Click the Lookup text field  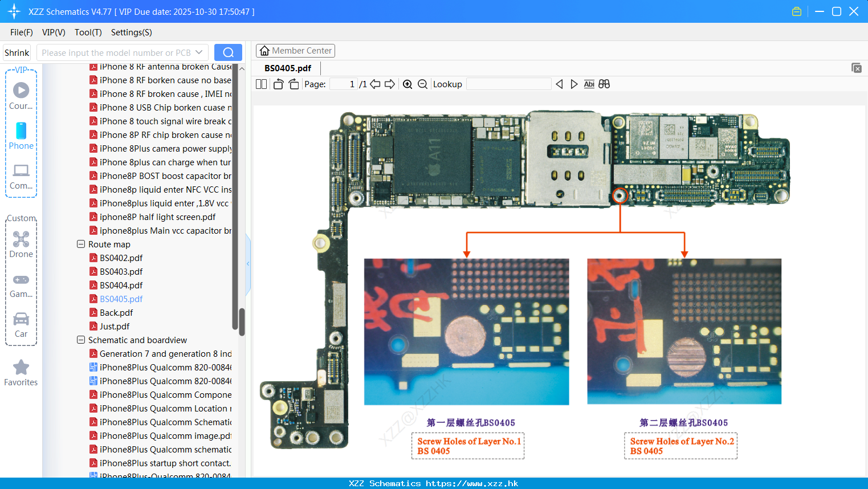pyautogui.click(x=509, y=84)
